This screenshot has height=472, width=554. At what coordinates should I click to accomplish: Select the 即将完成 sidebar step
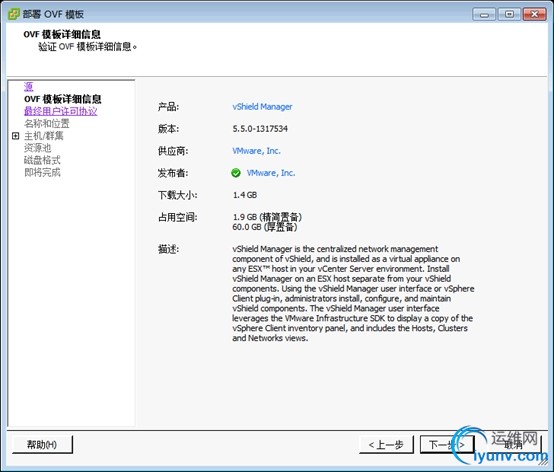pos(42,172)
